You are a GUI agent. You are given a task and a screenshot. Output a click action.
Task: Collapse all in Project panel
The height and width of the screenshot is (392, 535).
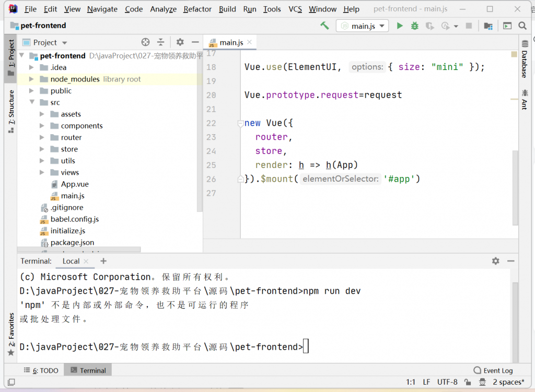pyautogui.click(x=161, y=42)
